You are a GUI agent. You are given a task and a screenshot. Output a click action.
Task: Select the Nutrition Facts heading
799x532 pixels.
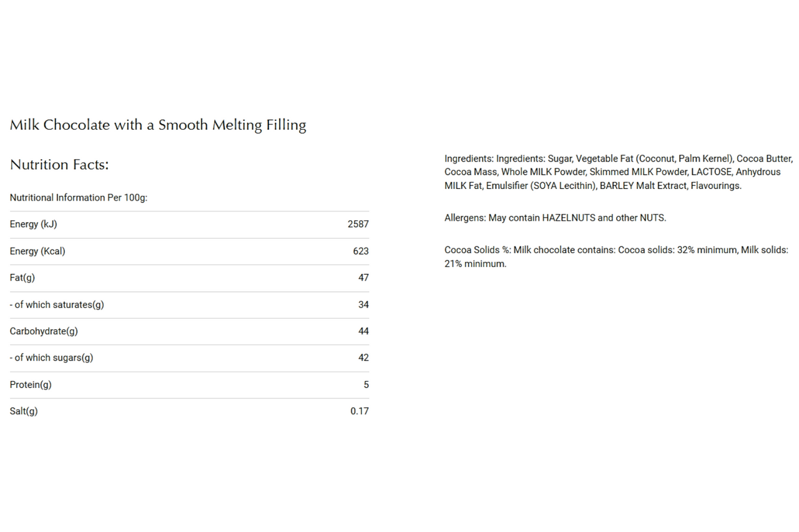tap(59, 165)
